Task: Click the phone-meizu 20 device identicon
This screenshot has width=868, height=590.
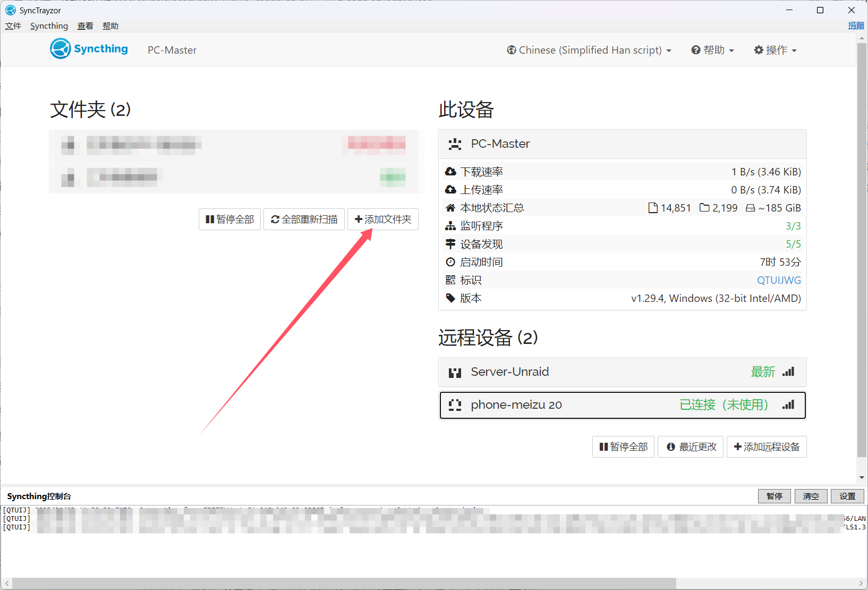Action: (455, 405)
